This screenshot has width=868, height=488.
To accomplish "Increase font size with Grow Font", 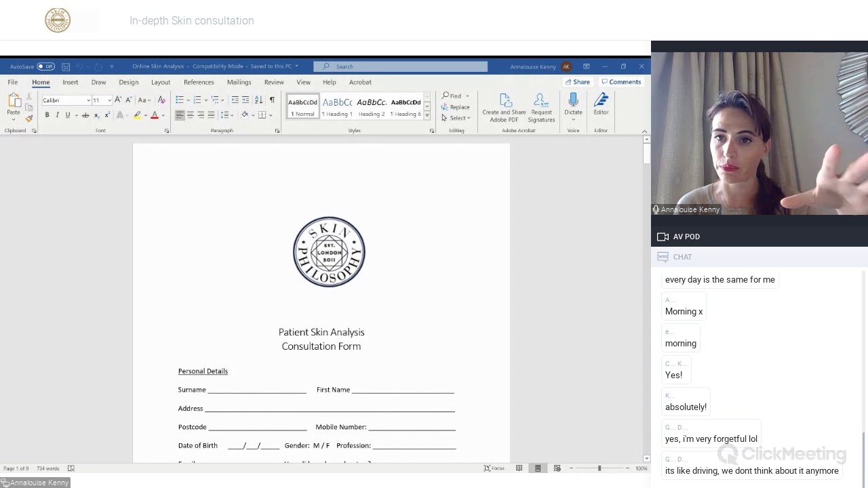I will (118, 100).
